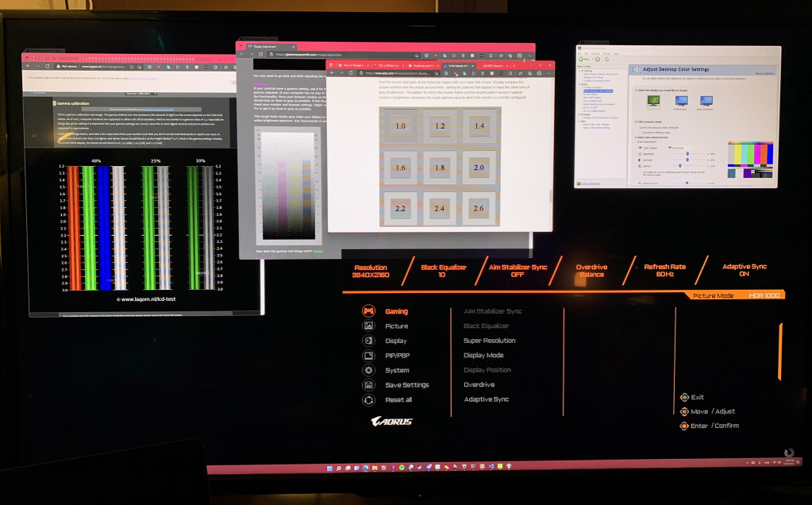Image resolution: width=812 pixels, height=505 pixels.
Task: Click the Restore Defaults link
Action: (x=764, y=73)
